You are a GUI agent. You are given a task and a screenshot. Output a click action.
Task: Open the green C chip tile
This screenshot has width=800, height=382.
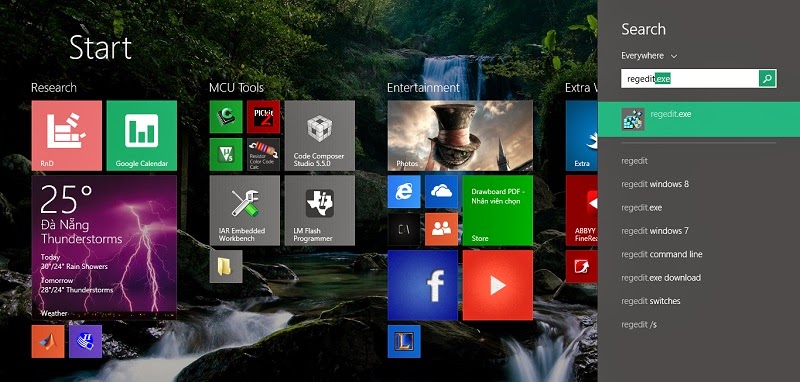226,117
